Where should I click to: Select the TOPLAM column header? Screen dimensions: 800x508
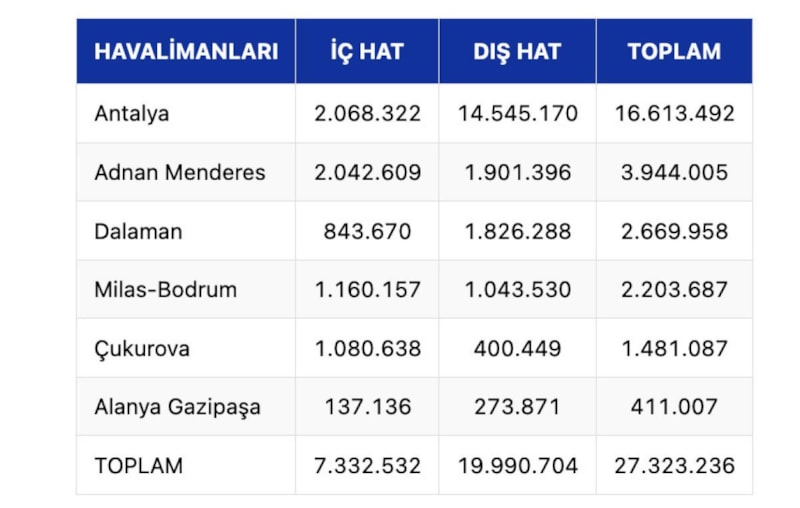click(x=674, y=51)
